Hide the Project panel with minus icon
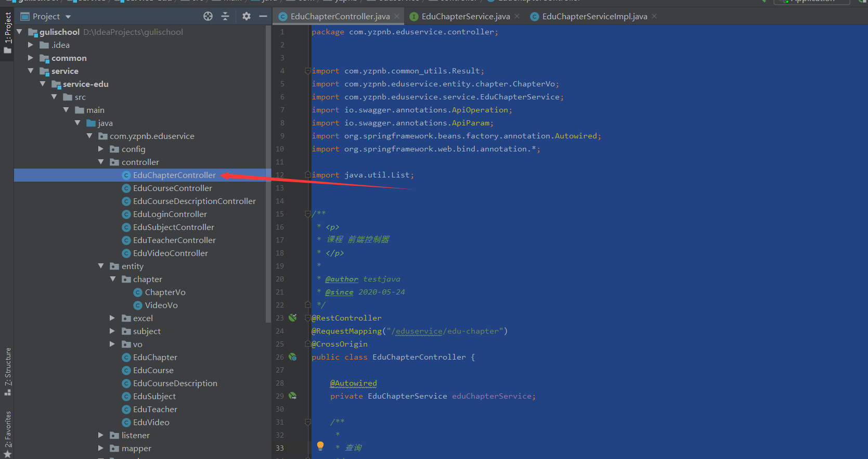Screen dimensions: 868x459 click(263, 16)
